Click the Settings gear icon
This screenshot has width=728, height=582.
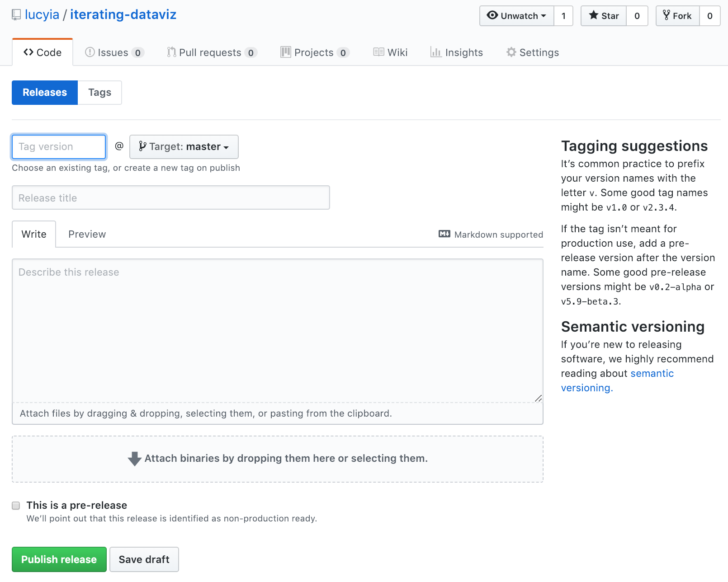(511, 52)
